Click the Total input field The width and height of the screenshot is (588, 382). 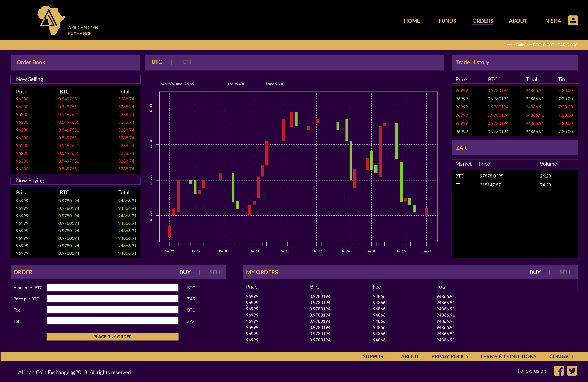point(112,321)
